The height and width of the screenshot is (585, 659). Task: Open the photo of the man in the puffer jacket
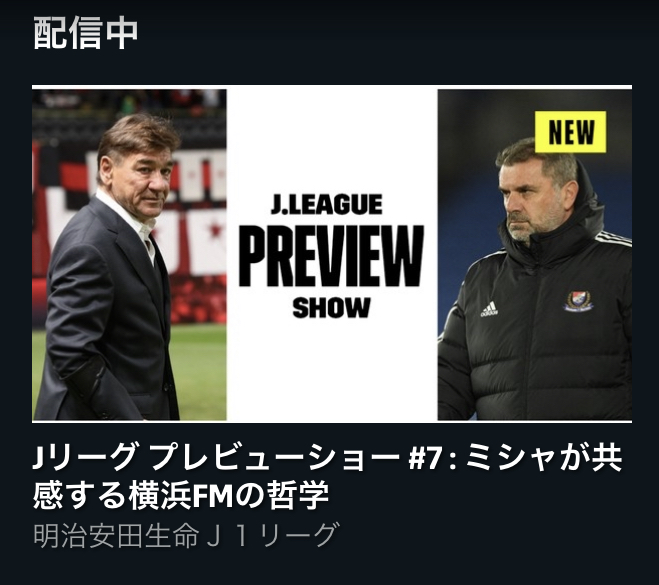(x=535, y=255)
